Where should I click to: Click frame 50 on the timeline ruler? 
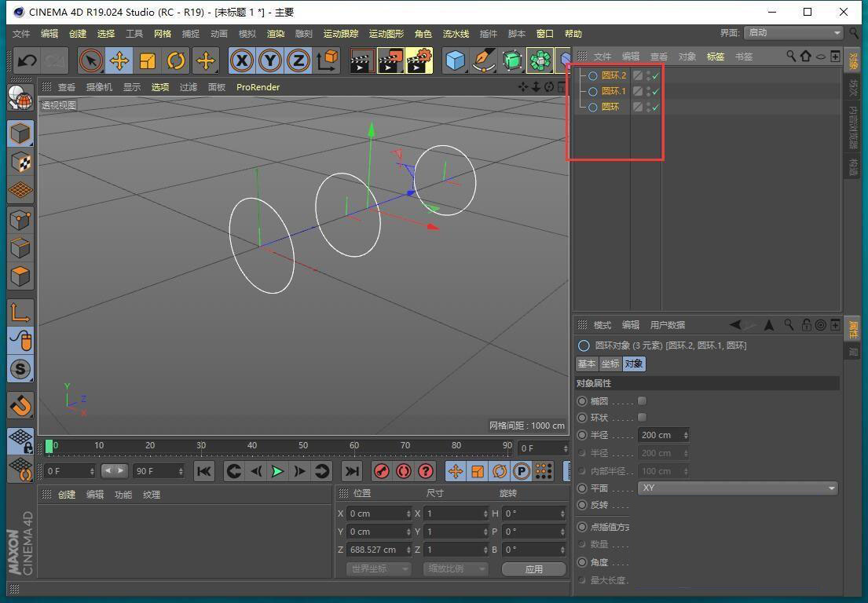pyautogui.click(x=302, y=446)
